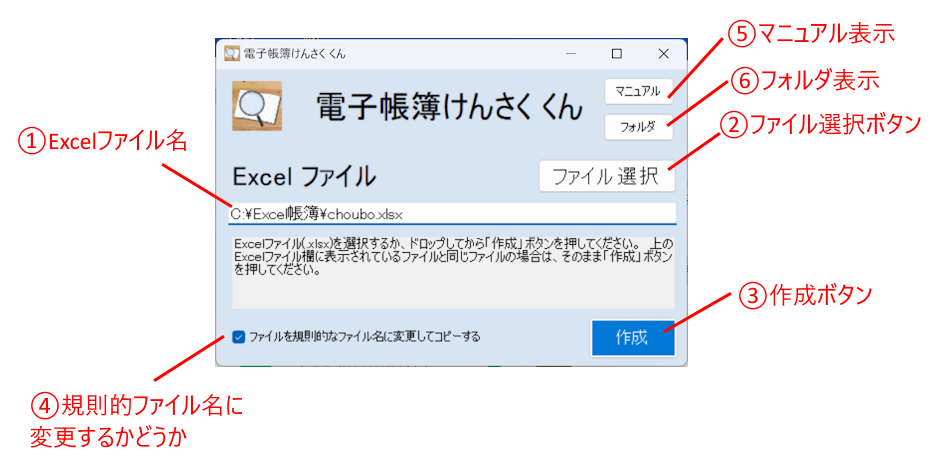This screenshot has width=931, height=461.
Task: Maximize the 電子帳簿けんさくくん window
Action: (x=617, y=53)
